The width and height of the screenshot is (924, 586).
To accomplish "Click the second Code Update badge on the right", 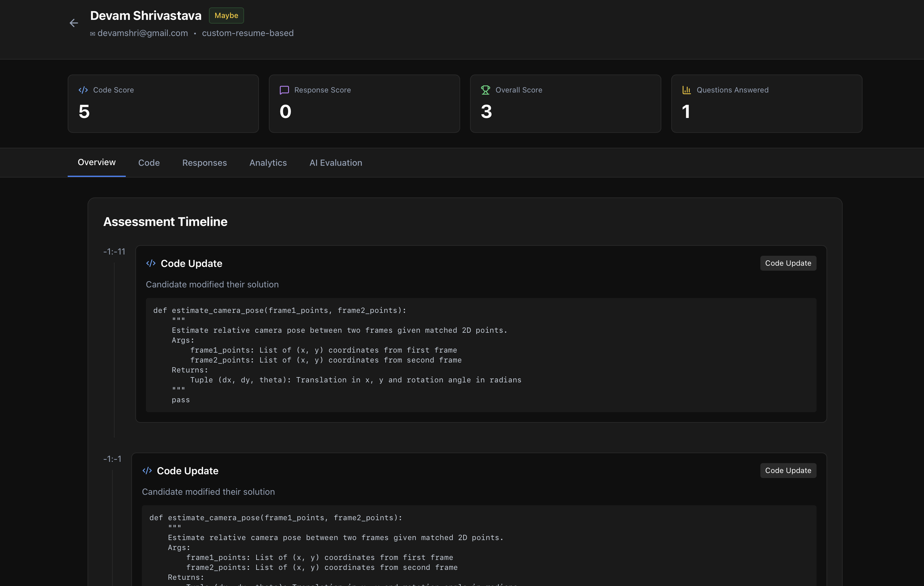I will coord(788,471).
